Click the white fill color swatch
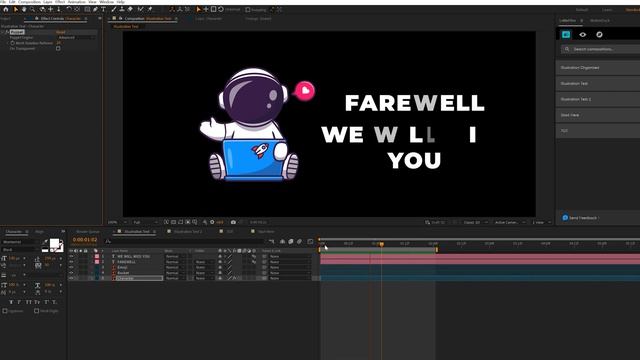This screenshot has width=640, height=360. [54, 244]
